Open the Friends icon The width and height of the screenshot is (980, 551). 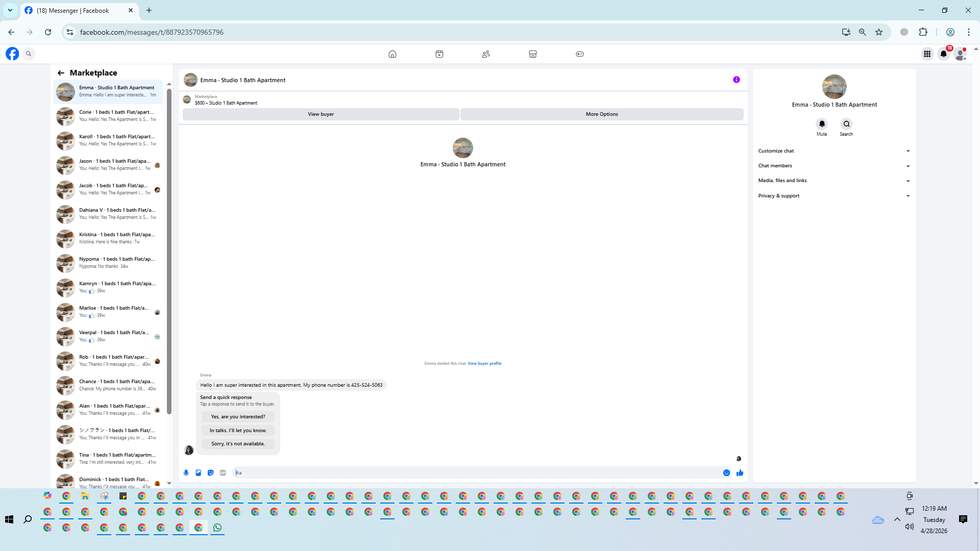[x=486, y=54]
